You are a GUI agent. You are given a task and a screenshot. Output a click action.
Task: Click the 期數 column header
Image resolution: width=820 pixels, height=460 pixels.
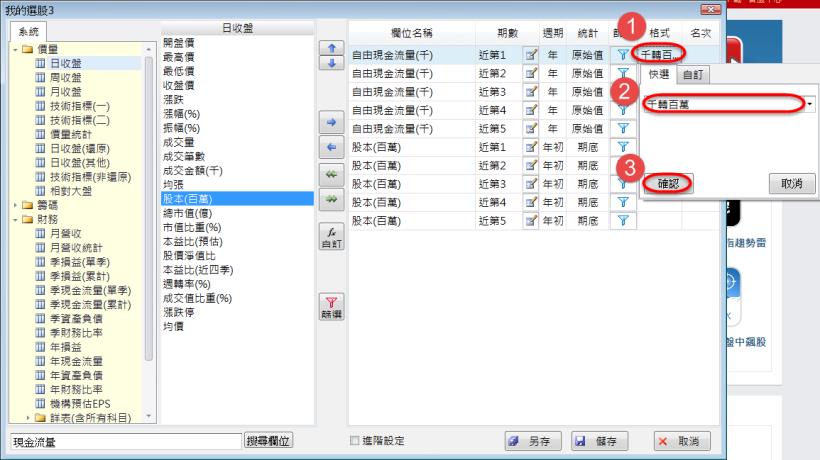pyautogui.click(x=507, y=33)
